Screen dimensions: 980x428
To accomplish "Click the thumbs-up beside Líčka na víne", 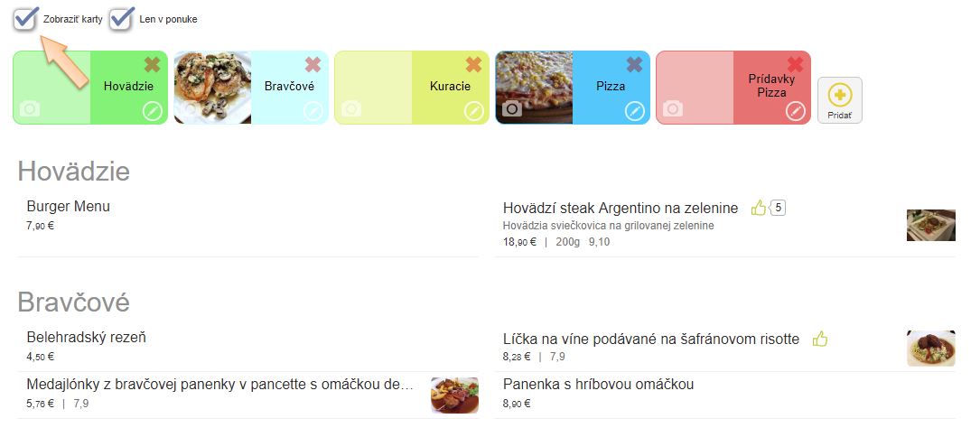I will coord(820,340).
